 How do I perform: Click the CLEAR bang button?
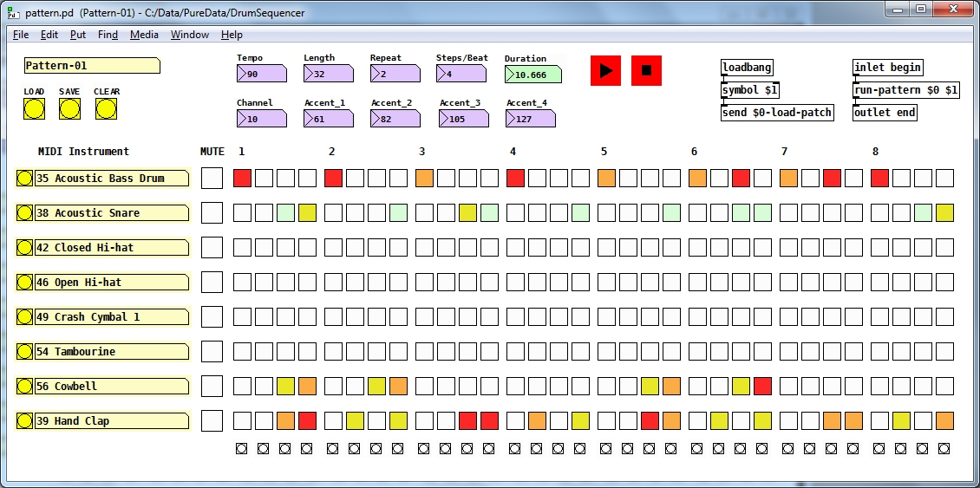pos(107,109)
